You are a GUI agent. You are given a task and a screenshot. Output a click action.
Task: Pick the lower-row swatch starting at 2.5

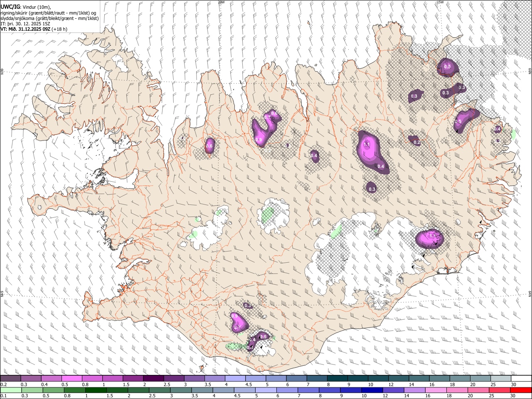click(x=159, y=390)
